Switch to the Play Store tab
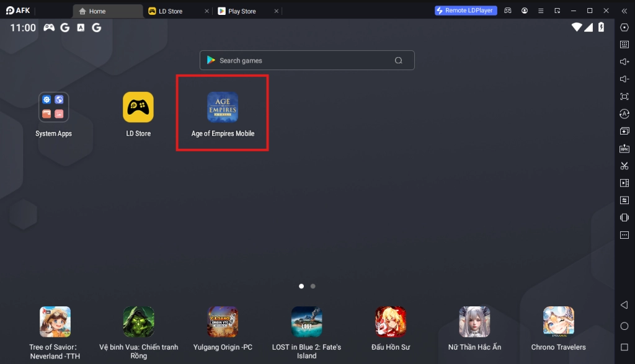Image resolution: width=635 pixels, height=364 pixels. point(242,11)
